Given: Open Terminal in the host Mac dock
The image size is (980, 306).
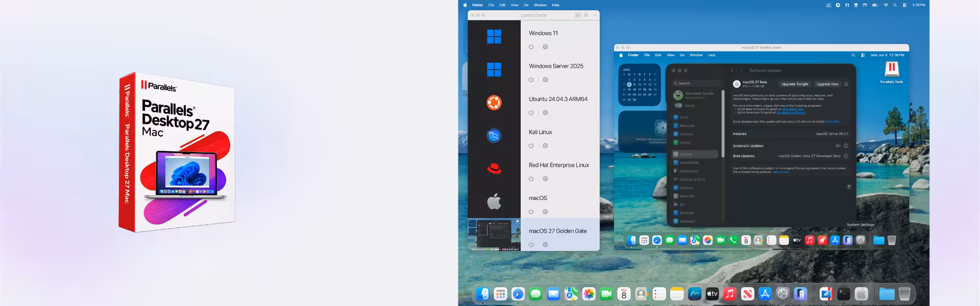Looking at the screenshot, I should pos(844,294).
